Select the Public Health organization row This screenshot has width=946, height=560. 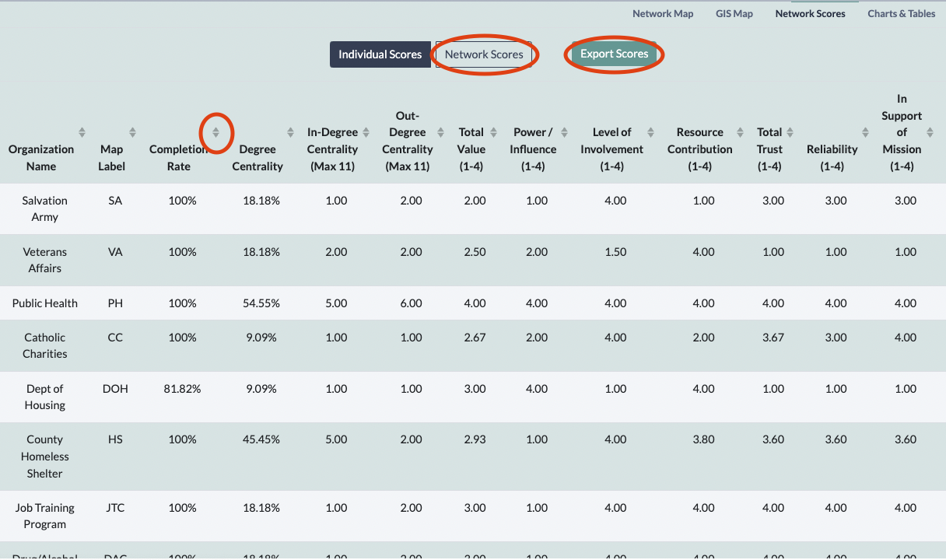pos(45,303)
